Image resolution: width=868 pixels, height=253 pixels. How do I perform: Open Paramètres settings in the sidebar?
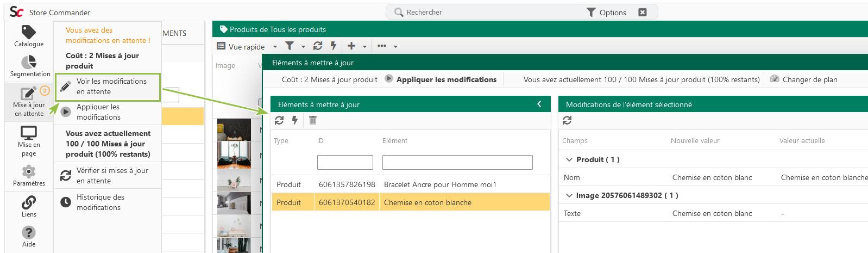(x=29, y=176)
